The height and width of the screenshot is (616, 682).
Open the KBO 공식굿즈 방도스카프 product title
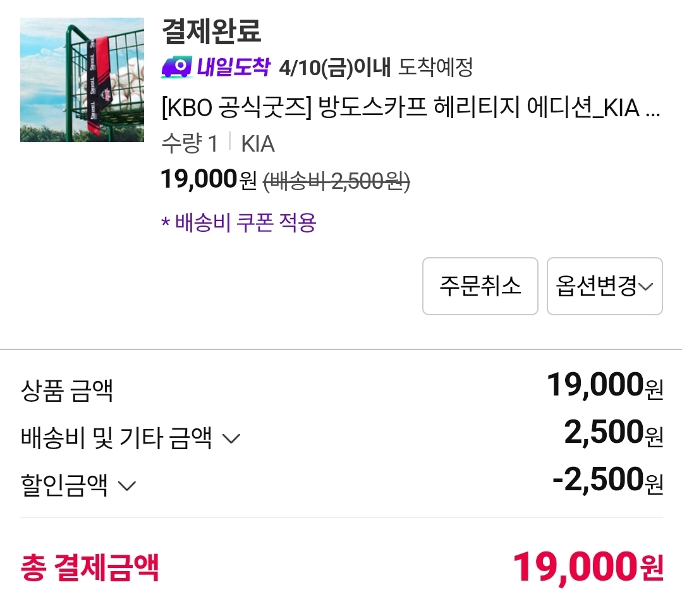pyautogui.click(x=411, y=109)
